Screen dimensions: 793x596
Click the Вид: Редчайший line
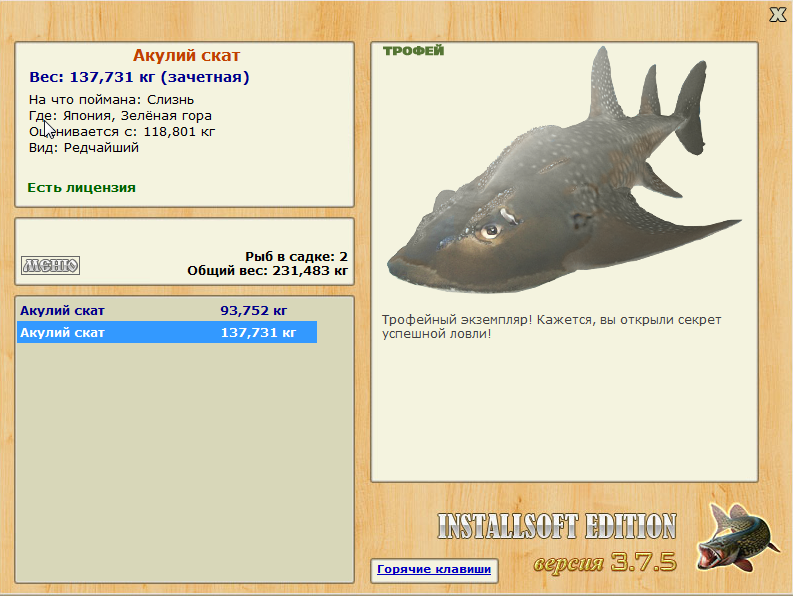[x=83, y=148]
